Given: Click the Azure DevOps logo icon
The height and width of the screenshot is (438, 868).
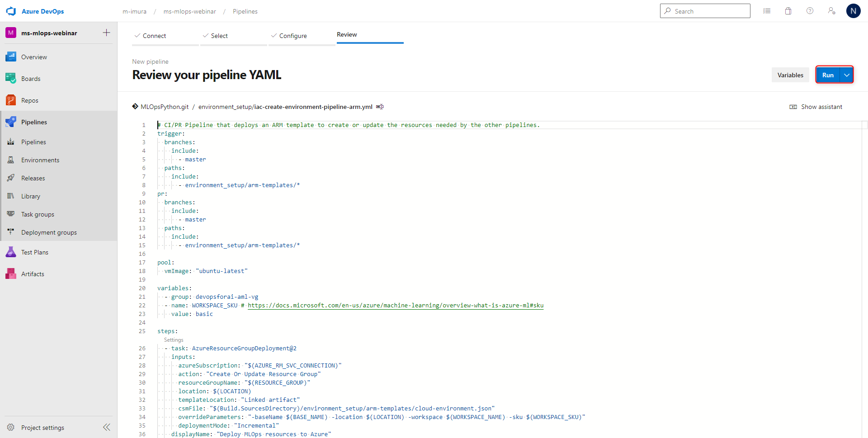Looking at the screenshot, I should [11, 11].
